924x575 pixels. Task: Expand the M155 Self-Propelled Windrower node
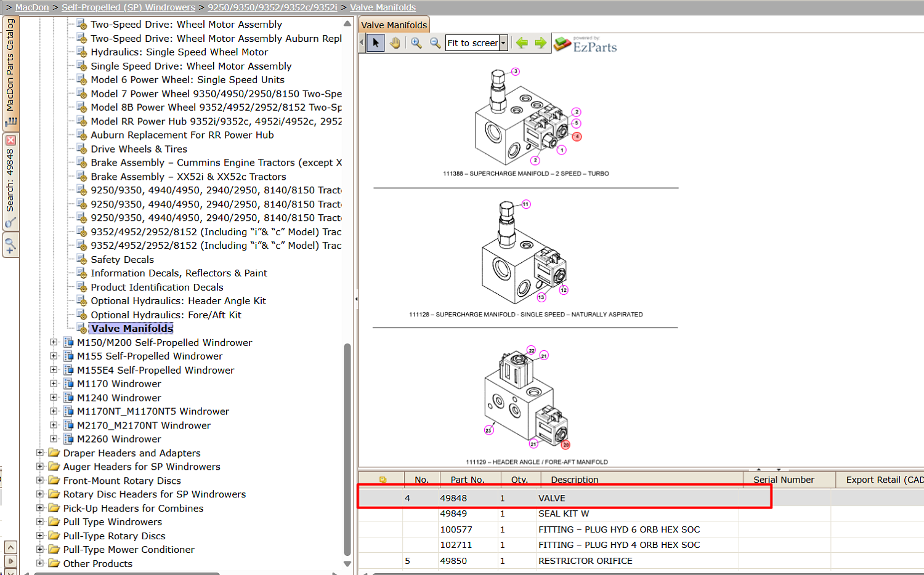click(54, 356)
